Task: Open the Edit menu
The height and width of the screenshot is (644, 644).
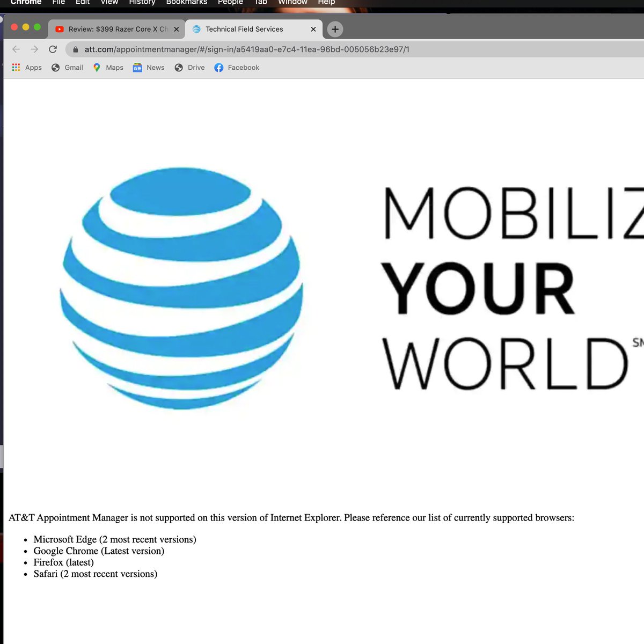Action: point(83,2)
